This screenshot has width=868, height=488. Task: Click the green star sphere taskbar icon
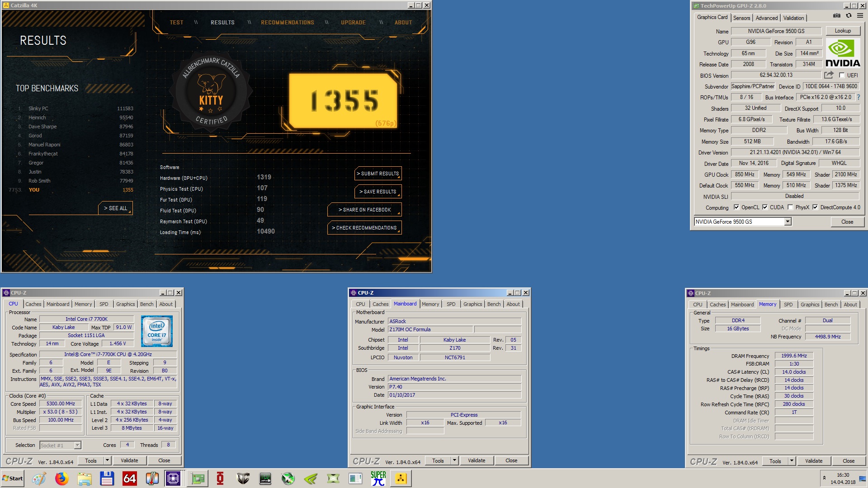click(288, 479)
